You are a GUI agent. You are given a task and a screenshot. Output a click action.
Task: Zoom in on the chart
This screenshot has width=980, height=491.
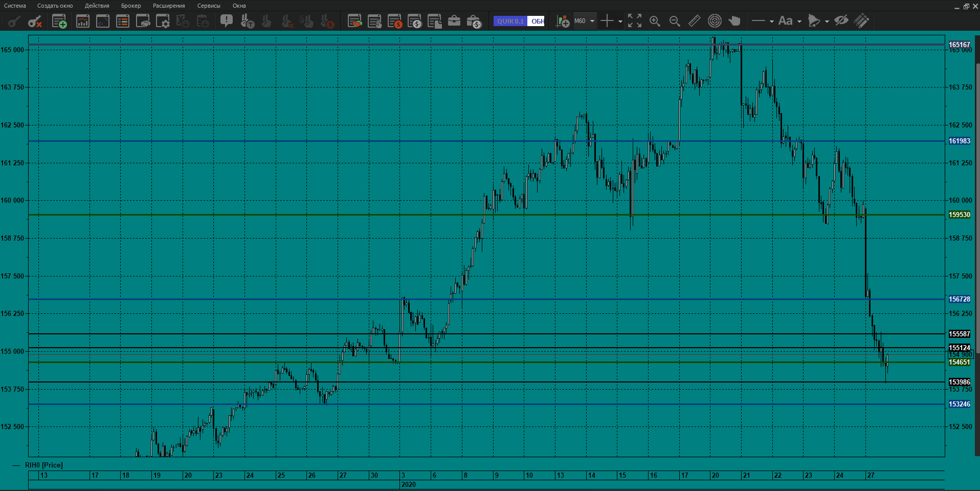(655, 21)
